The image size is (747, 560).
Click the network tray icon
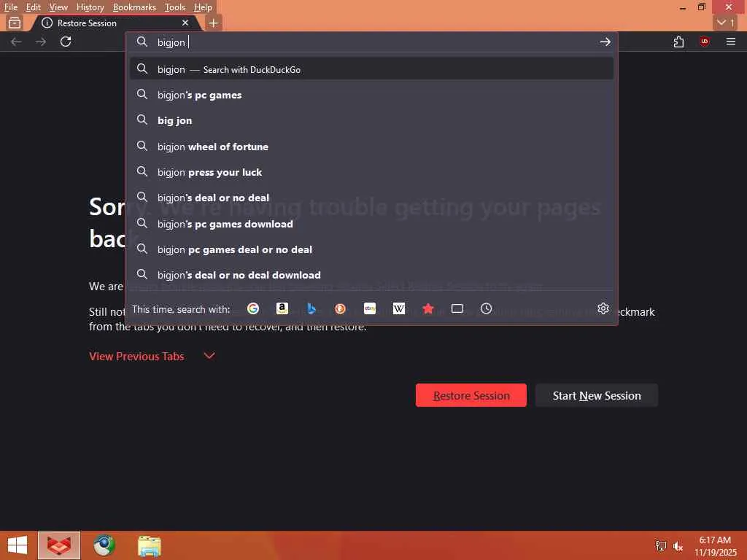[660, 545]
